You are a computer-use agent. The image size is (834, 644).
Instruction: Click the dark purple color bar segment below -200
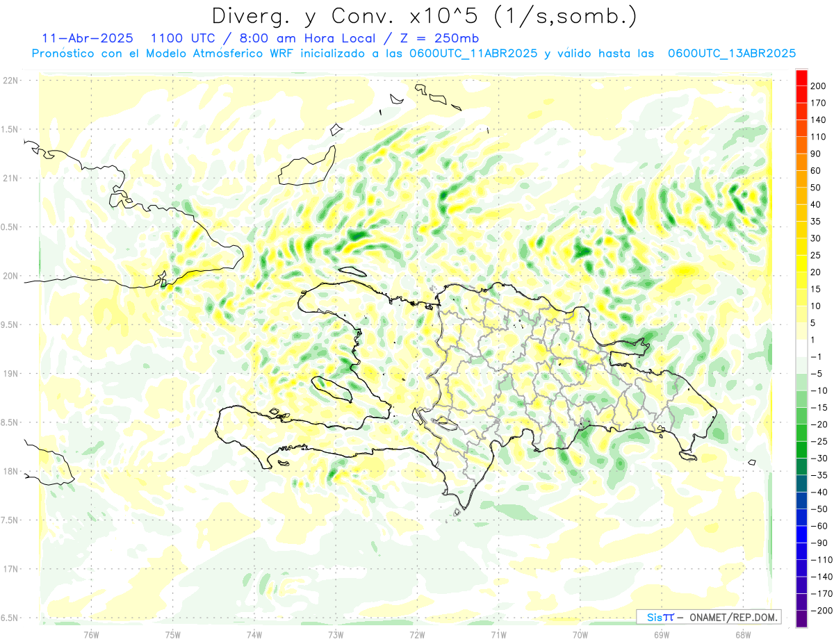pos(801,619)
